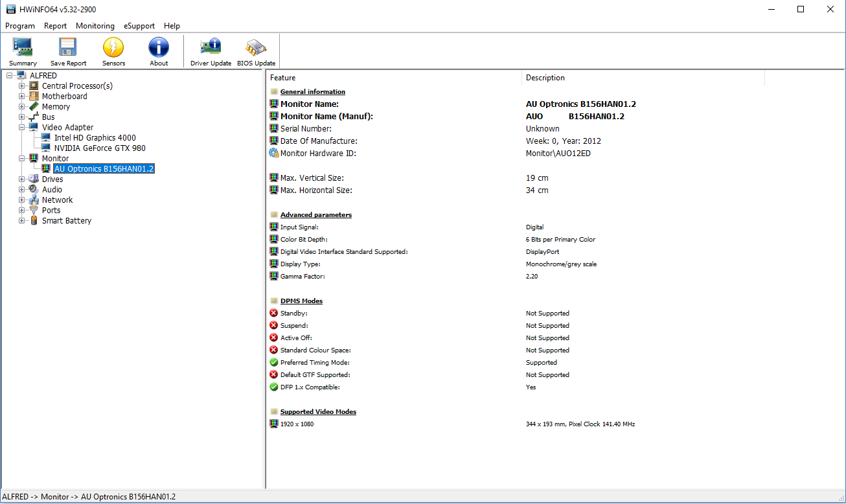Collapse the ALFRED root node
The image size is (846, 504).
coord(10,76)
